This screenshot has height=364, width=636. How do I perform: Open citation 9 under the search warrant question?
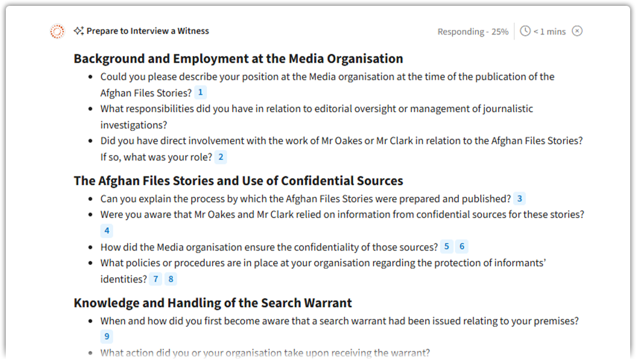pos(106,336)
